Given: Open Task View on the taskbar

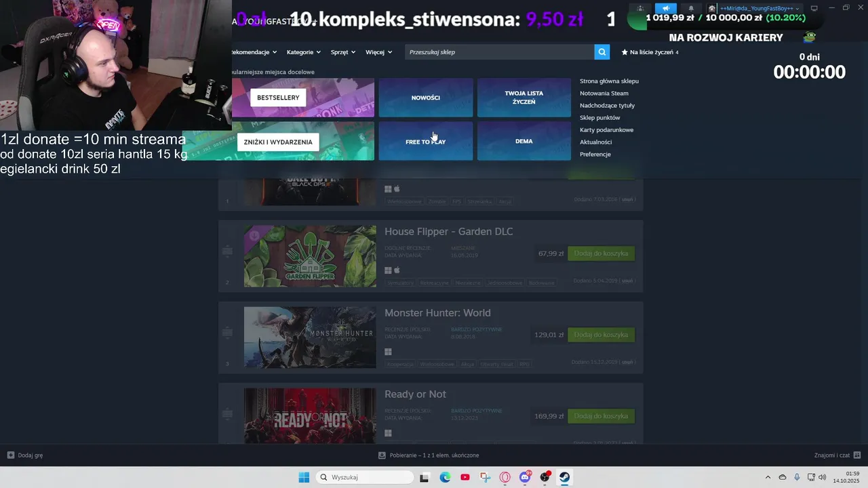Looking at the screenshot, I should pos(424,477).
